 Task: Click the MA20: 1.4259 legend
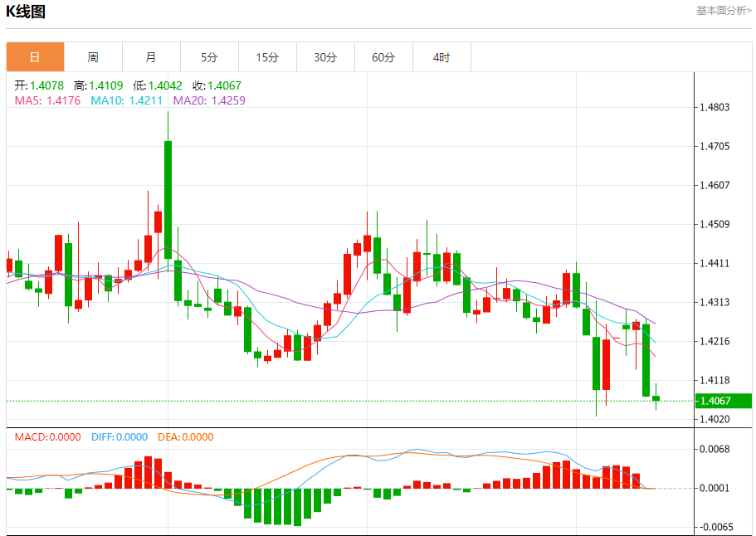point(209,100)
